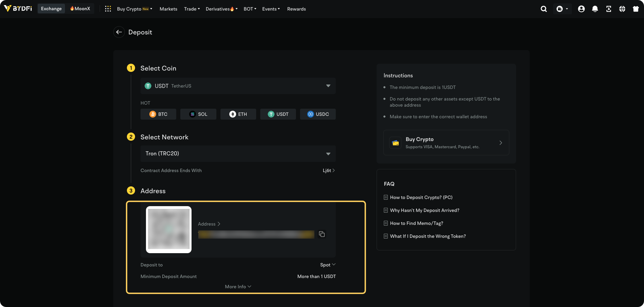This screenshot has width=644, height=307.
Task: Switch to the MoonX tab
Action: click(80, 9)
